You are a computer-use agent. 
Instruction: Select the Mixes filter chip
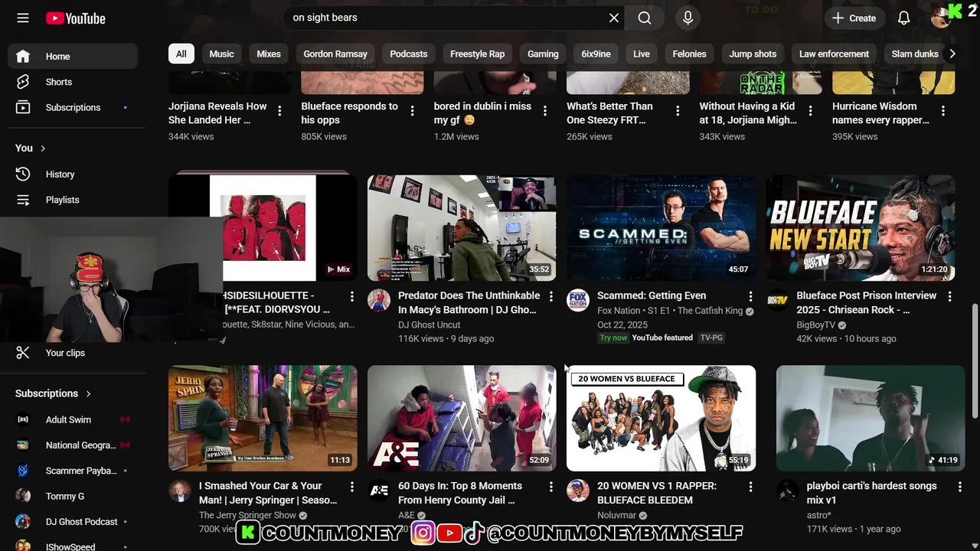(269, 54)
